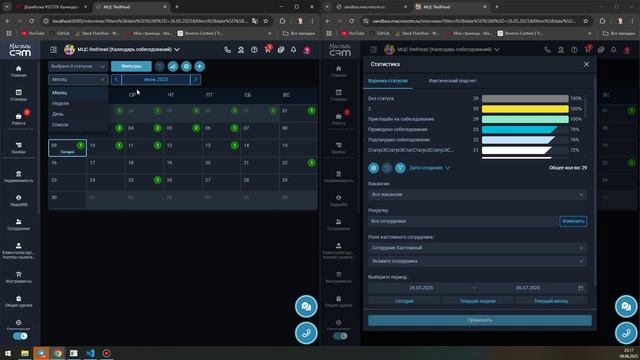Toggle the theme switch at bottom of left sidebar
Image resolution: width=640 pixels, height=360 pixels.
[x=20, y=336]
